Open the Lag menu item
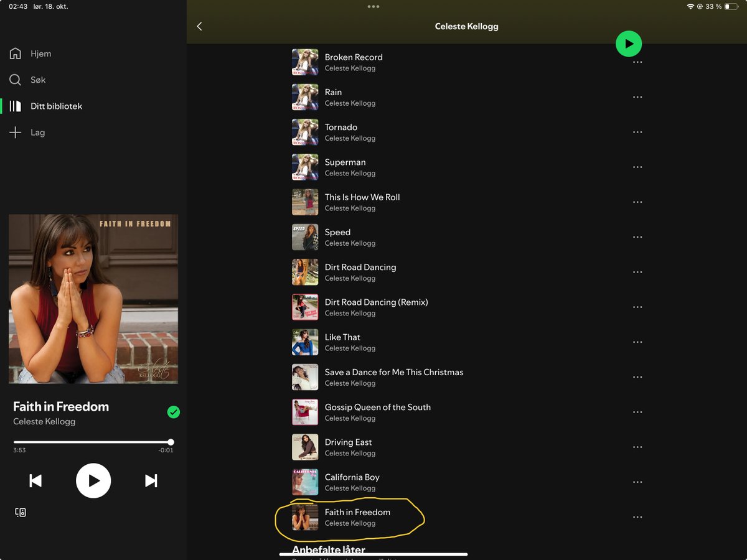This screenshot has height=560, width=747. (38, 133)
